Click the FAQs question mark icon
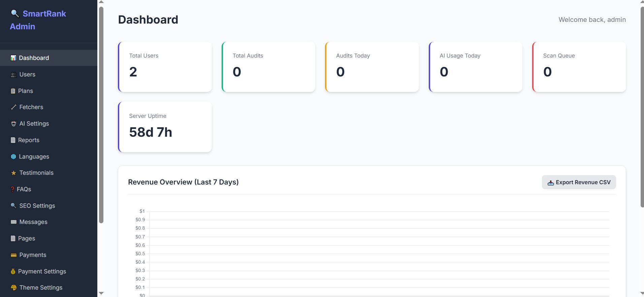644x297 pixels. coord(12,190)
